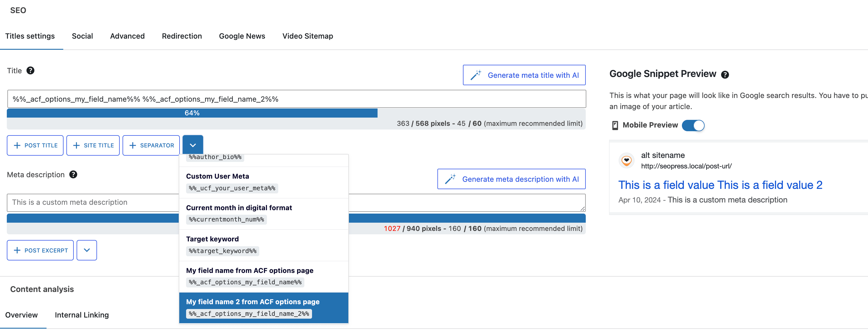868x334 pixels.
Task: Switch to the Advanced tab
Action: (127, 36)
